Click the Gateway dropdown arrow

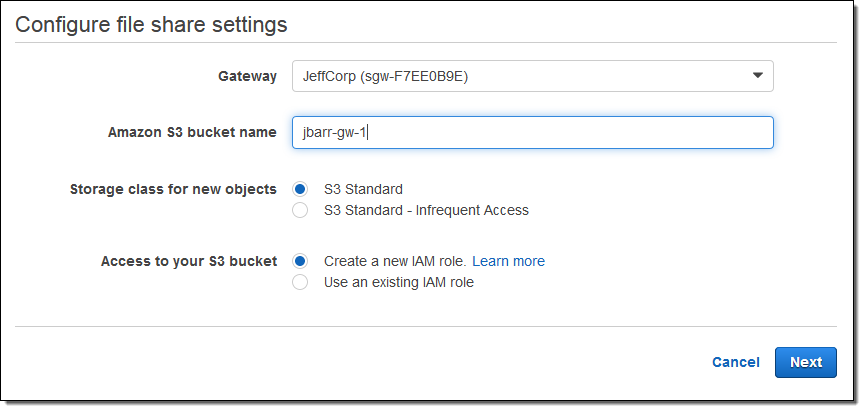point(758,76)
